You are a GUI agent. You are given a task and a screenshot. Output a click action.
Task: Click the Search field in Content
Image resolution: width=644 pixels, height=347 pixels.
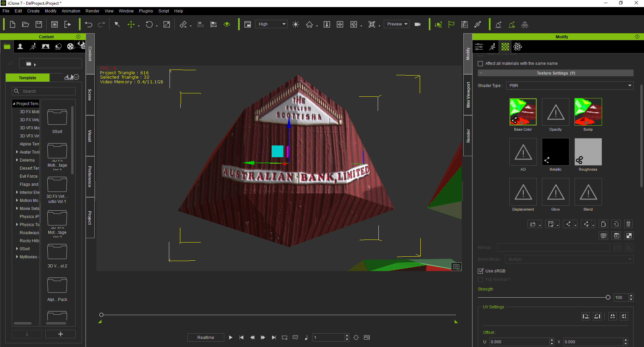44,91
